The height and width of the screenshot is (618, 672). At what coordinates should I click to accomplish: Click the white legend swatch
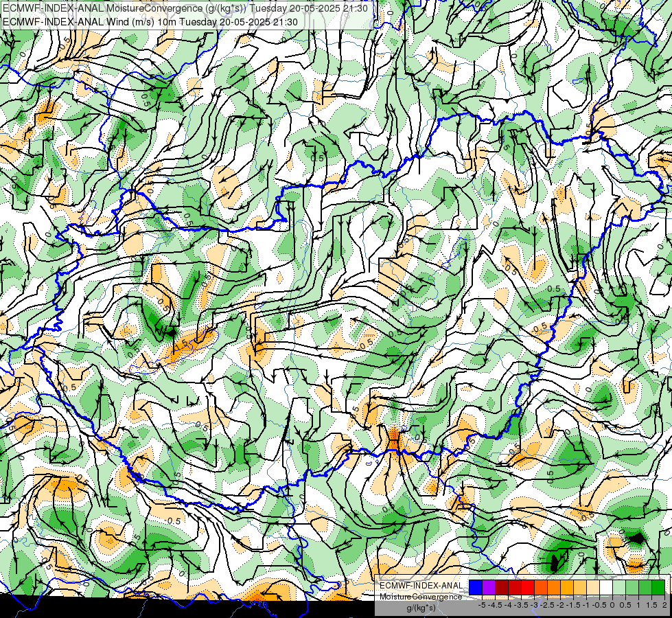(x=606, y=587)
